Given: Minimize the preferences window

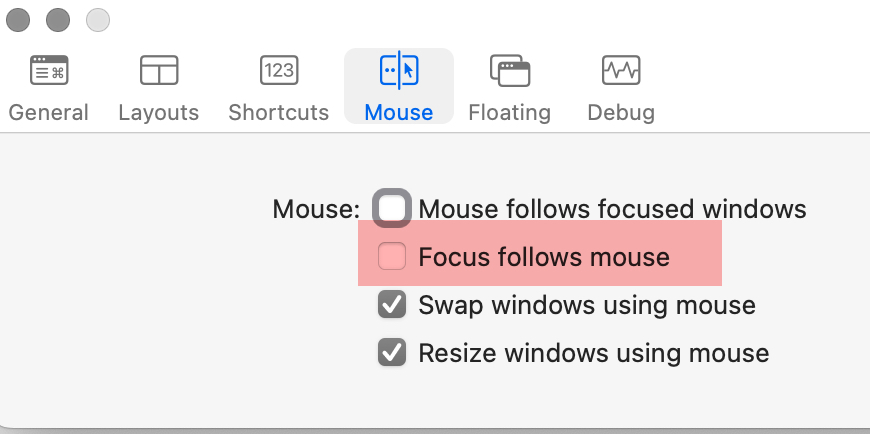Looking at the screenshot, I should click(x=58, y=21).
